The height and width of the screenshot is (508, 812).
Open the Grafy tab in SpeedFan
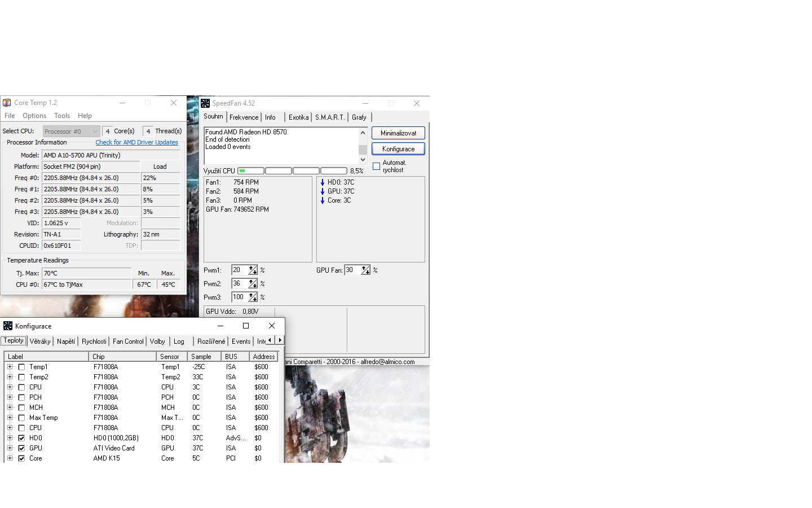click(x=359, y=117)
